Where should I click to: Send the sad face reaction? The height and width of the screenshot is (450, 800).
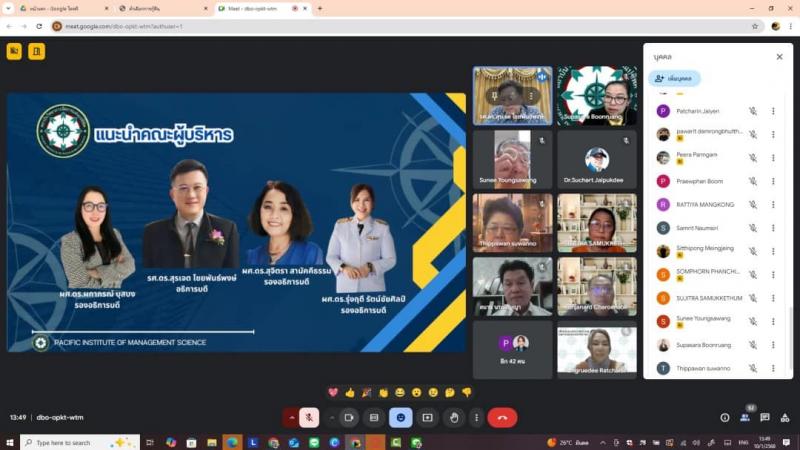(433, 392)
